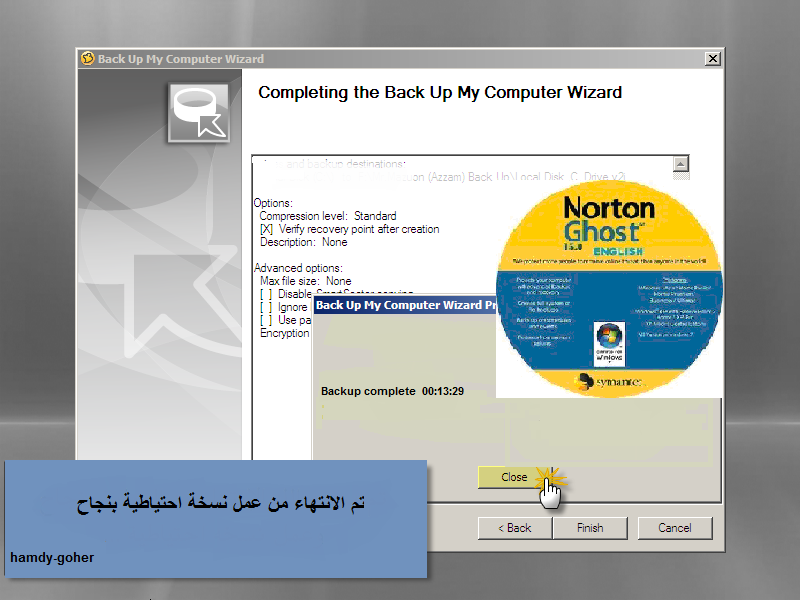Click the 'Backup complete 00:13:29' status text
The image size is (800, 600).
[x=392, y=391]
